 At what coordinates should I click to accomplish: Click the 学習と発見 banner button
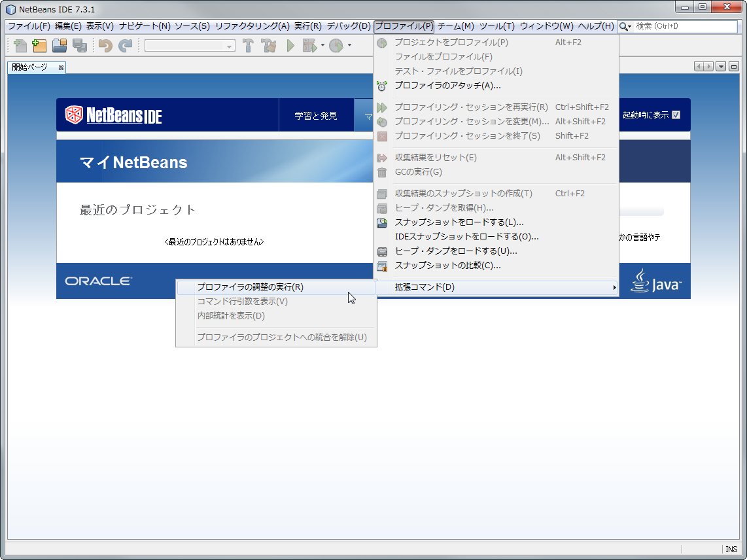(317, 114)
